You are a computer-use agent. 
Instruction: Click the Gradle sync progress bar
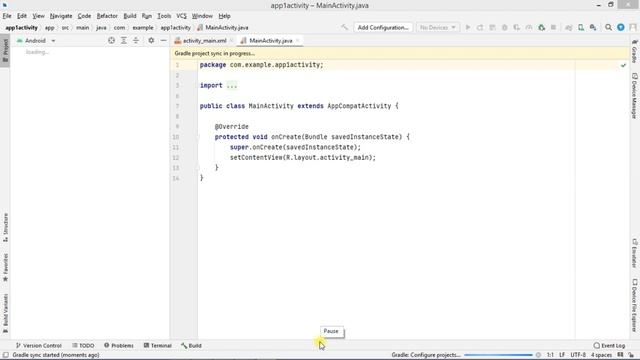pyautogui.click(x=498, y=355)
